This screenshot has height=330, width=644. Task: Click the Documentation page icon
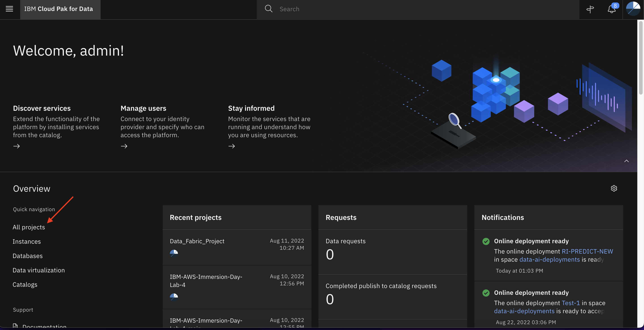tap(15, 326)
